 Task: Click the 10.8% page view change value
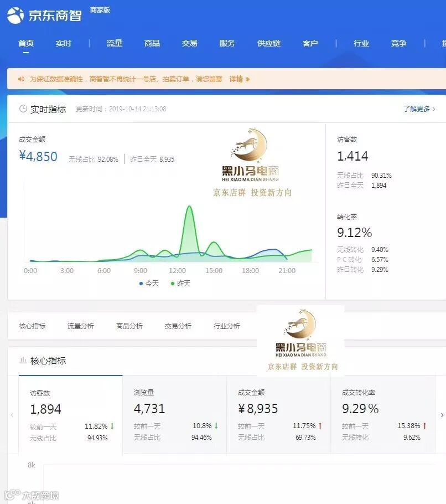click(202, 425)
